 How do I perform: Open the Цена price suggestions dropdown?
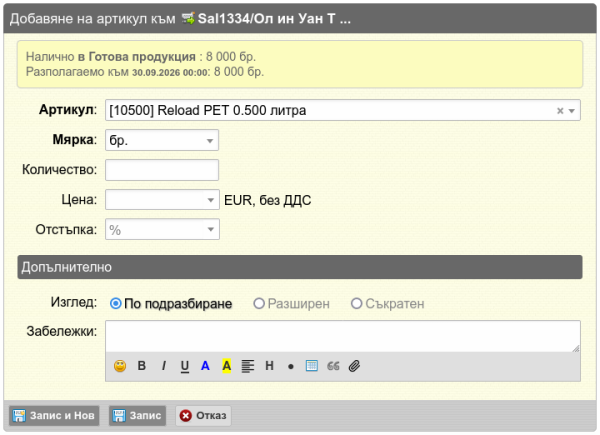click(210, 200)
